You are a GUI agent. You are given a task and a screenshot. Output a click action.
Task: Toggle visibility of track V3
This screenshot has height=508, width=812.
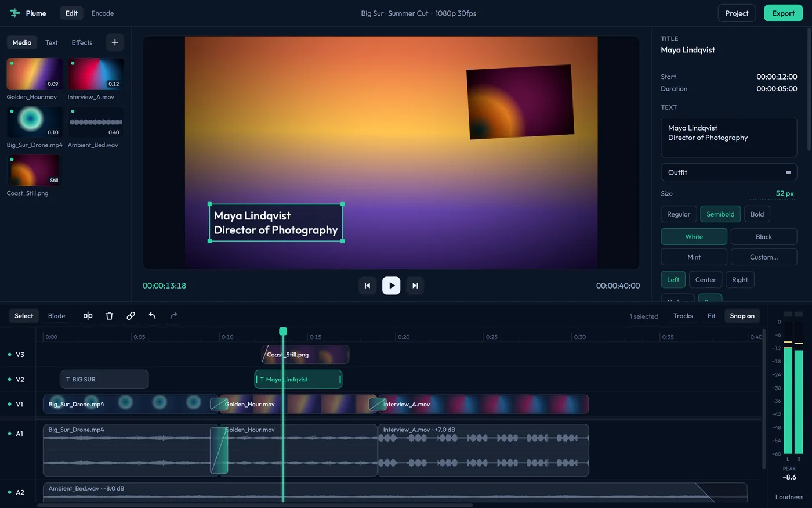(x=9, y=355)
